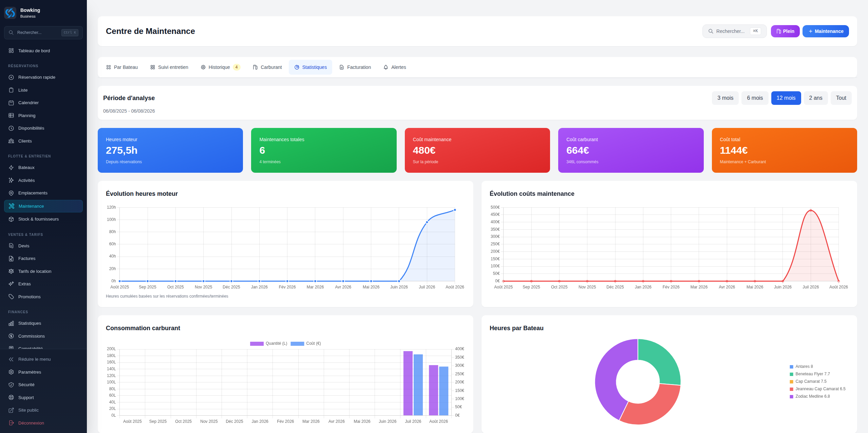Select the 12 mois period

click(786, 98)
